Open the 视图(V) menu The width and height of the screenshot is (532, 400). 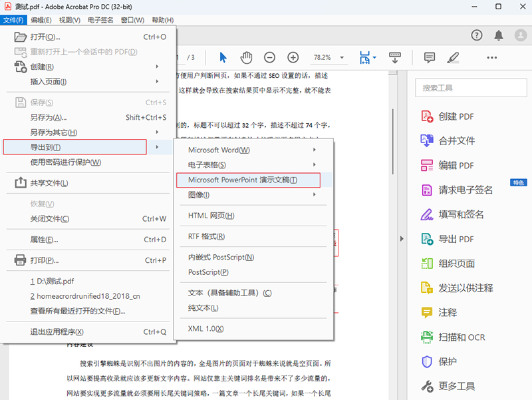[x=70, y=20]
